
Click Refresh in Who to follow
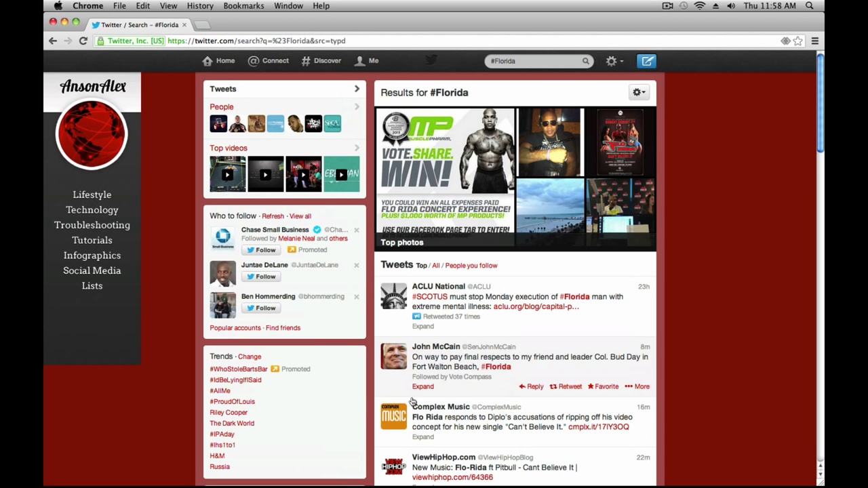273,216
